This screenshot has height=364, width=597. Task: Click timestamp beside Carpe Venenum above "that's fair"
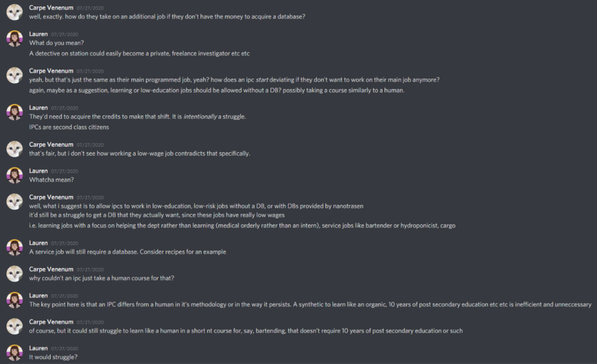pyautogui.click(x=90, y=145)
